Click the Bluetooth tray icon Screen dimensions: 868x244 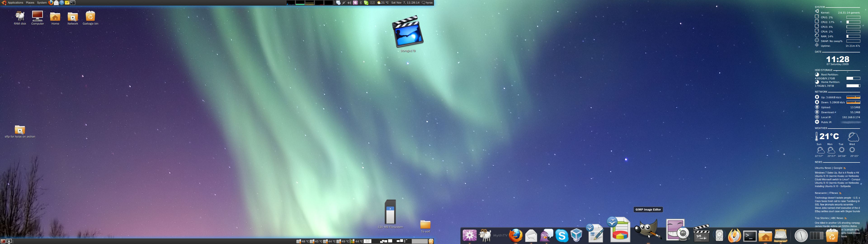(361, 3)
